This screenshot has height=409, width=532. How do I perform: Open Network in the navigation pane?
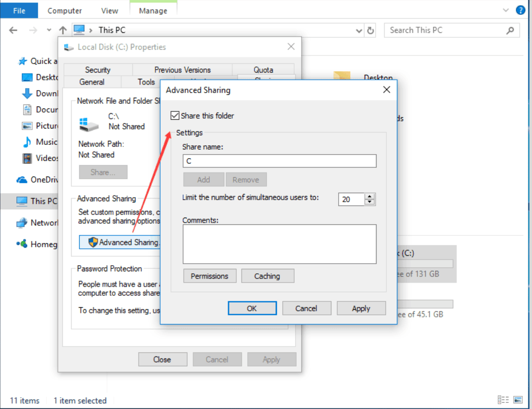tap(37, 223)
